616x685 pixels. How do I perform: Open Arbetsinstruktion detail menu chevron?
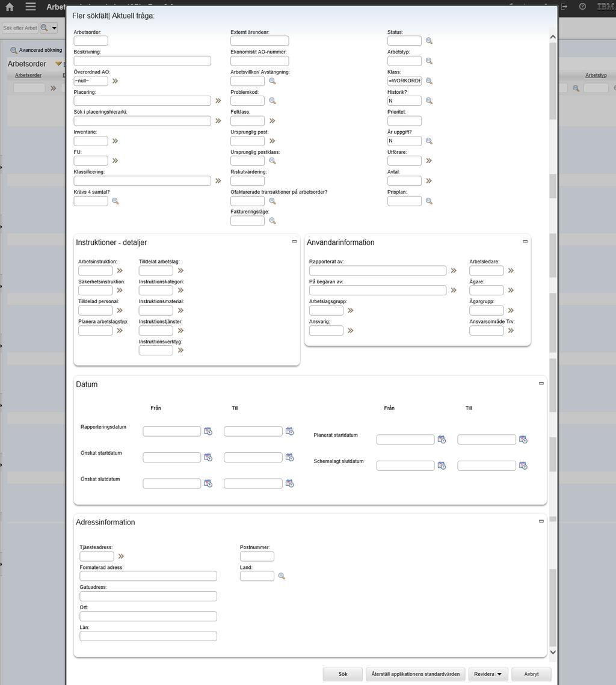click(120, 271)
